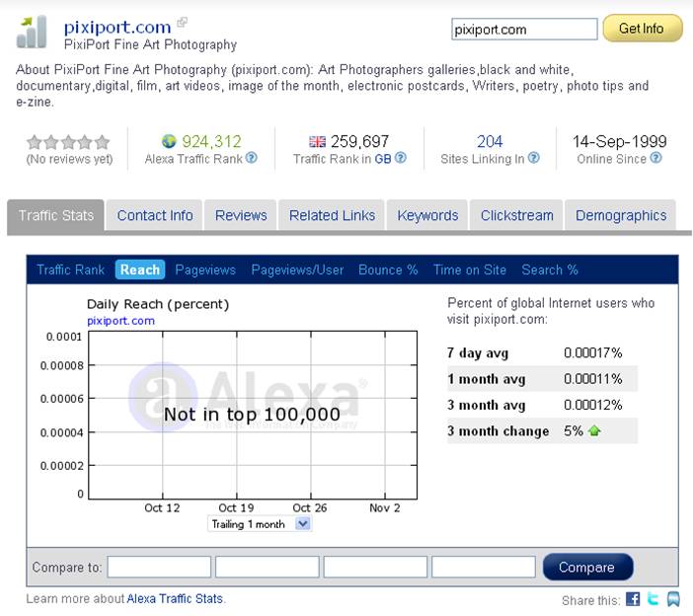Select the Search % chart view
Image resolution: width=693 pixels, height=616 pixels.
(x=549, y=269)
